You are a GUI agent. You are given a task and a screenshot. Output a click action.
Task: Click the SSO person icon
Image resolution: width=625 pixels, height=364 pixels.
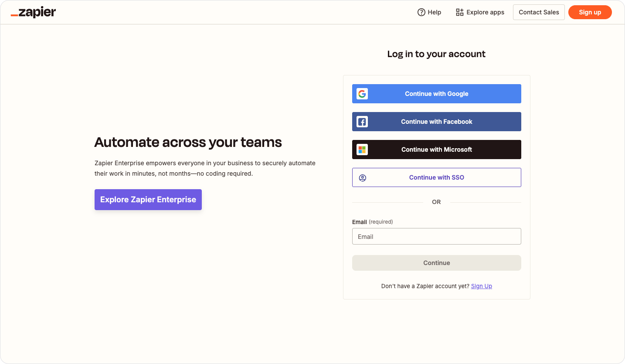[x=362, y=177]
